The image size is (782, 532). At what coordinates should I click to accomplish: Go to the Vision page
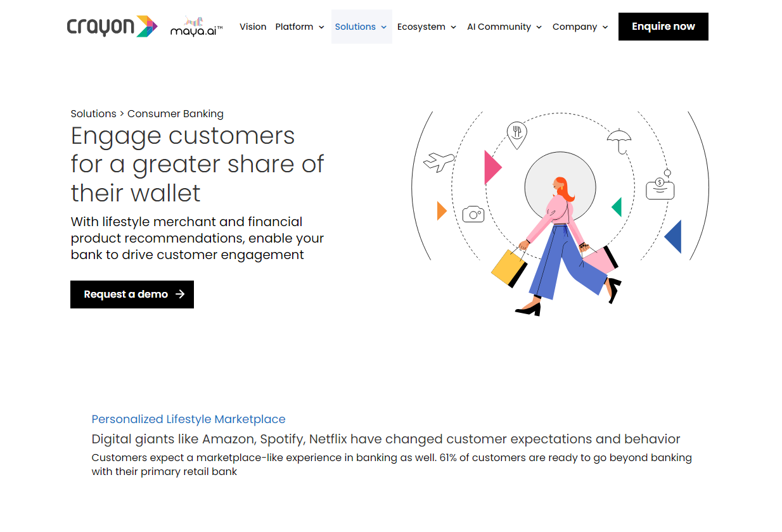point(253,27)
